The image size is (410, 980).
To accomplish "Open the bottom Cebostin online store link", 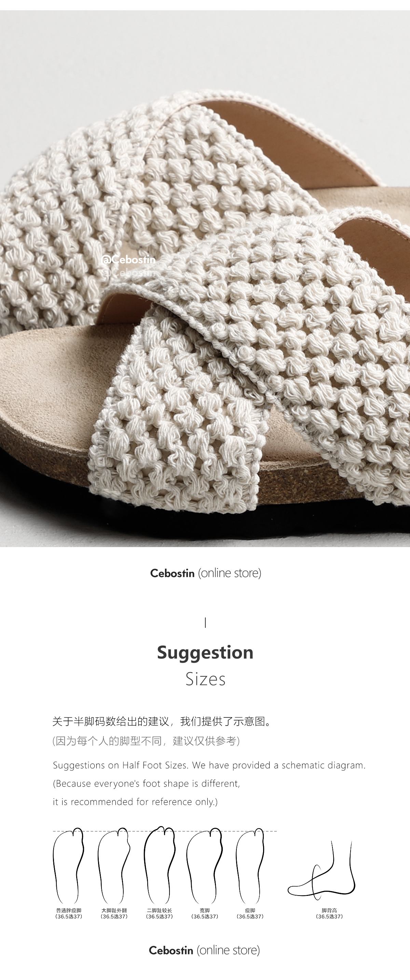I will pos(204,950).
